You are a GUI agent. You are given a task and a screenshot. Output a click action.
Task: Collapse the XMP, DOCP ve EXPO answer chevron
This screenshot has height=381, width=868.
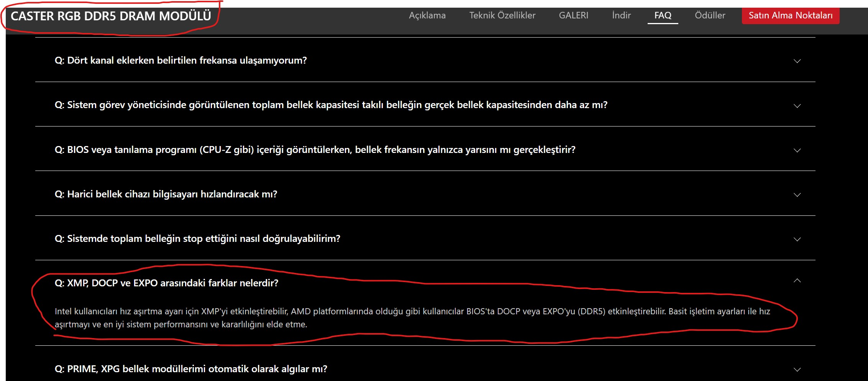coord(797,281)
